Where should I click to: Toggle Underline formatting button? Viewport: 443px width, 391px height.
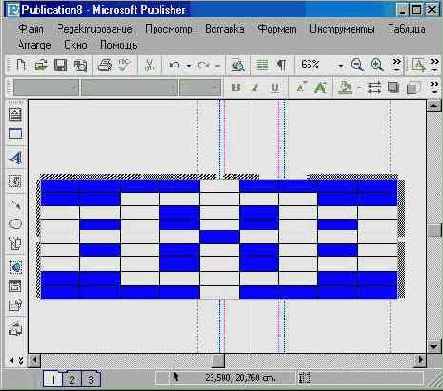275,87
